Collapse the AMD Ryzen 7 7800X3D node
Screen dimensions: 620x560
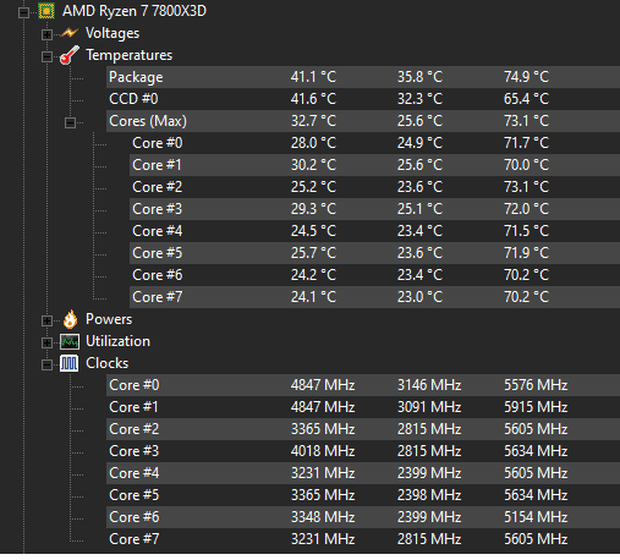tap(24, 13)
